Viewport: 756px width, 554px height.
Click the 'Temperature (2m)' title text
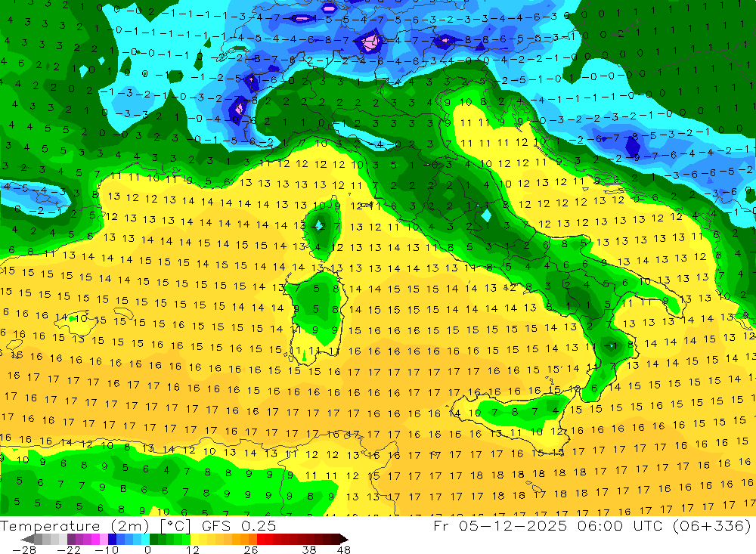point(73,526)
